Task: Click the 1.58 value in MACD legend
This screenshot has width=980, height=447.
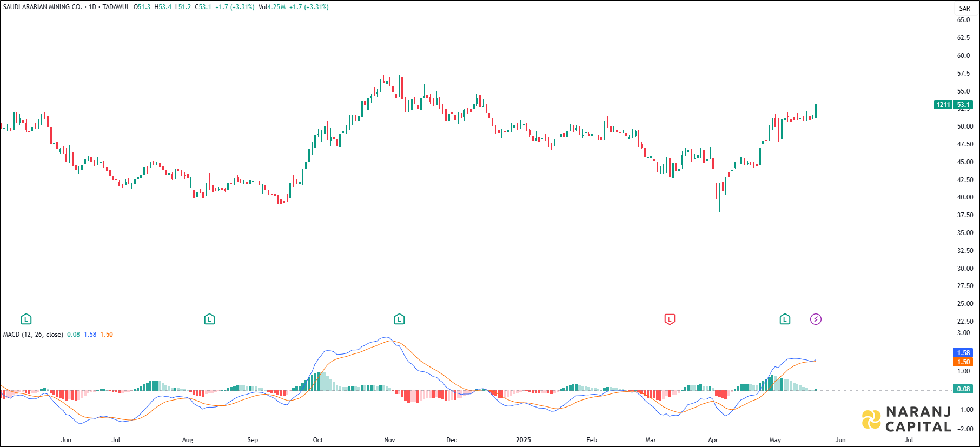Action: [90, 335]
